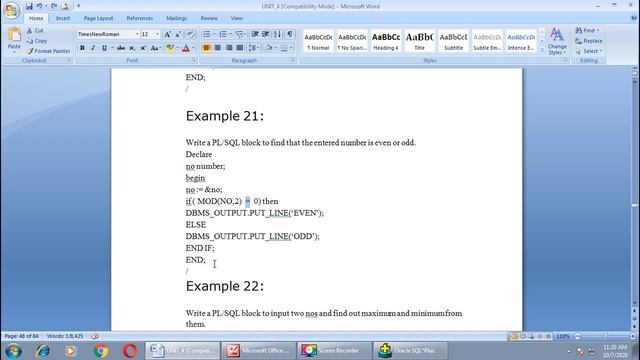Open the Line Spacing dropdown
Image resolution: width=640 pixels, height=360 pixels.
pos(253,48)
